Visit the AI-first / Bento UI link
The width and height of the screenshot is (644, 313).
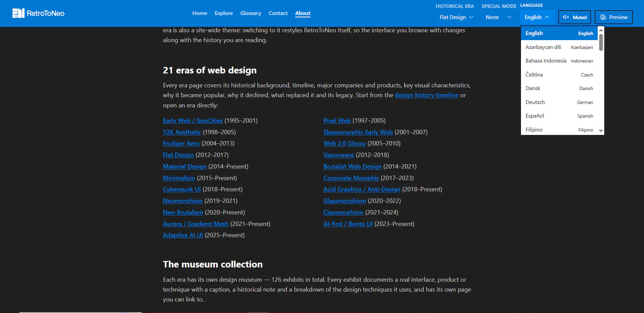[348, 224]
